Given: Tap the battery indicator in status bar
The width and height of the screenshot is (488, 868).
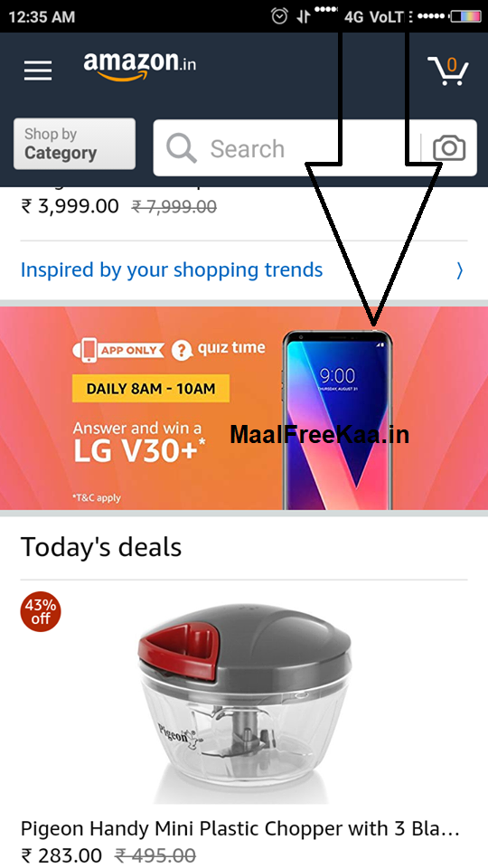Looking at the screenshot, I should pyautogui.click(x=465, y=16).
